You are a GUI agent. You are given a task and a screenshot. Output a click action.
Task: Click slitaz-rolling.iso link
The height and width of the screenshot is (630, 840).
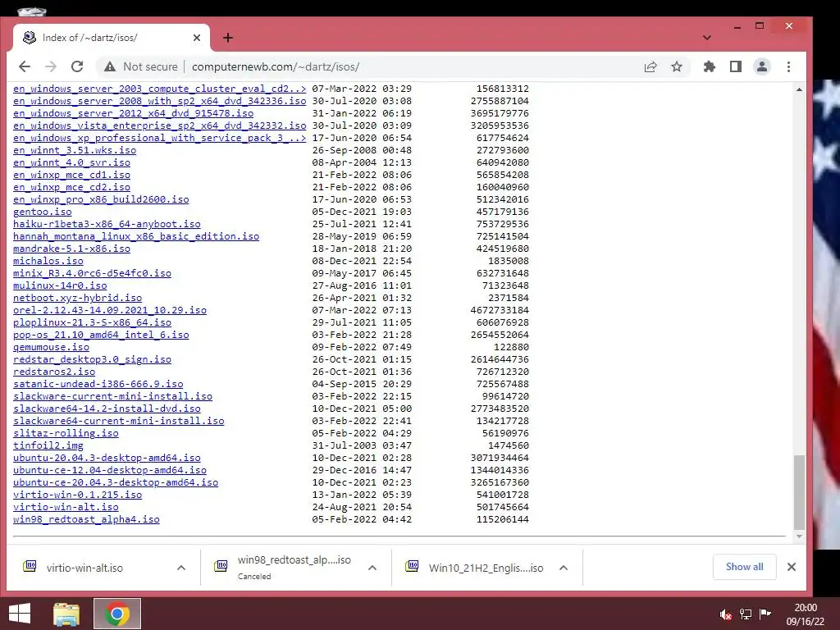pyautogui.click(x=66, y=433)
